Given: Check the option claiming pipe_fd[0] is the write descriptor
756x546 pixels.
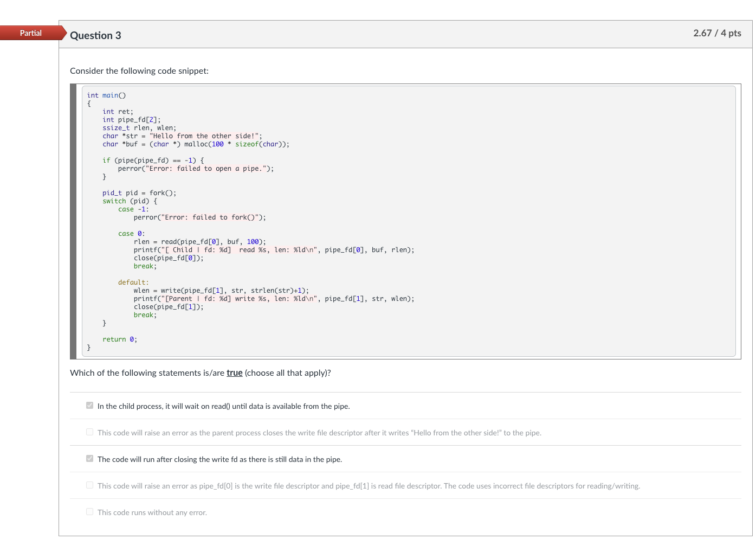Looking at the screenshot, I should coord(89,485).
